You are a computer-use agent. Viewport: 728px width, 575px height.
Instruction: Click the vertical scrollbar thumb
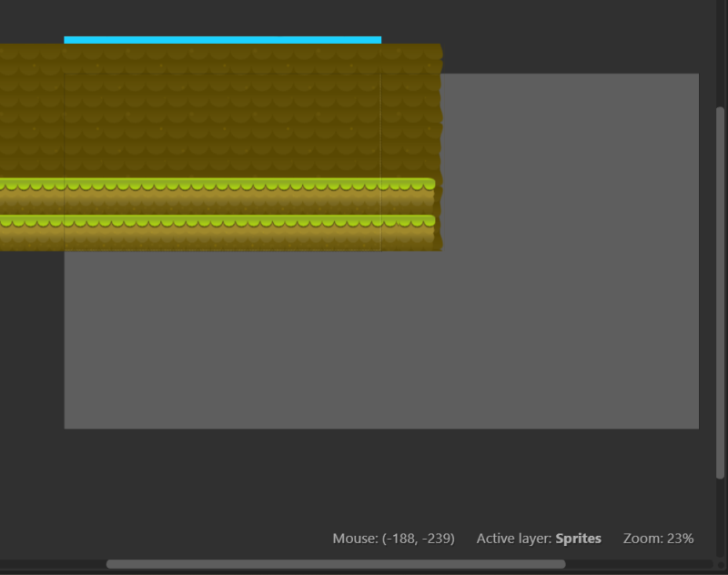pos(720,293)
